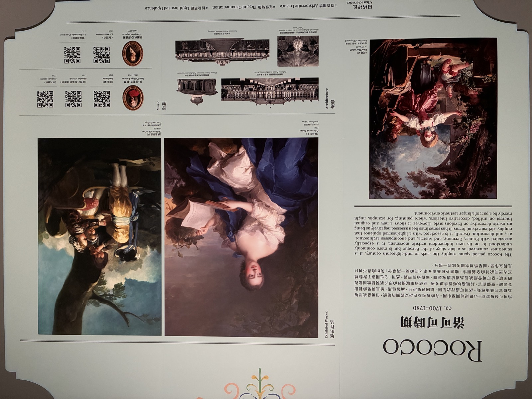Open the Salon ovale chandelier interior photo
Screen dimensions: 532x399
click(x=298, y=51)
